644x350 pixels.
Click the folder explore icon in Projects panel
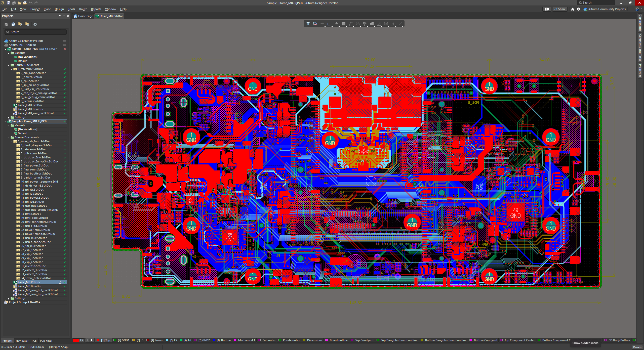[20, 24]
